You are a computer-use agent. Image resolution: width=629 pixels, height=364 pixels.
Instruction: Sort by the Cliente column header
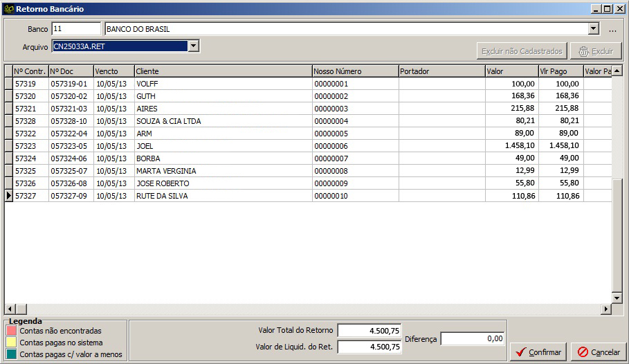[221, 71]
